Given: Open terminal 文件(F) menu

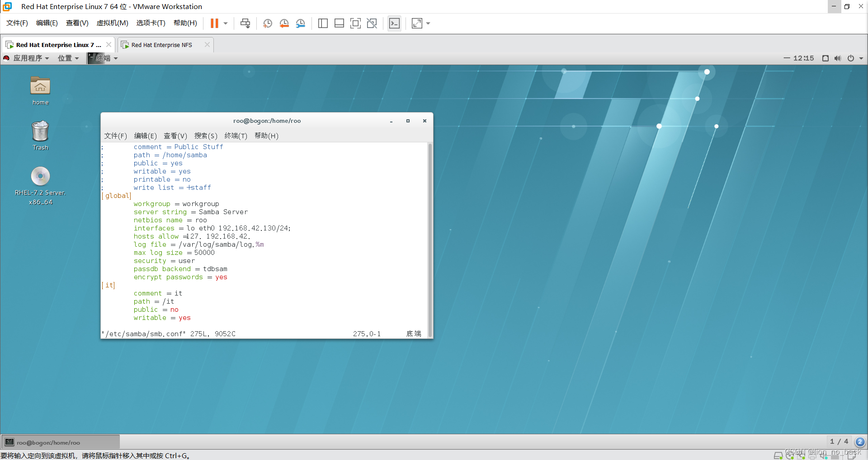Looking at the screenshot, I should pyautogui.click(x=116, y=136).
